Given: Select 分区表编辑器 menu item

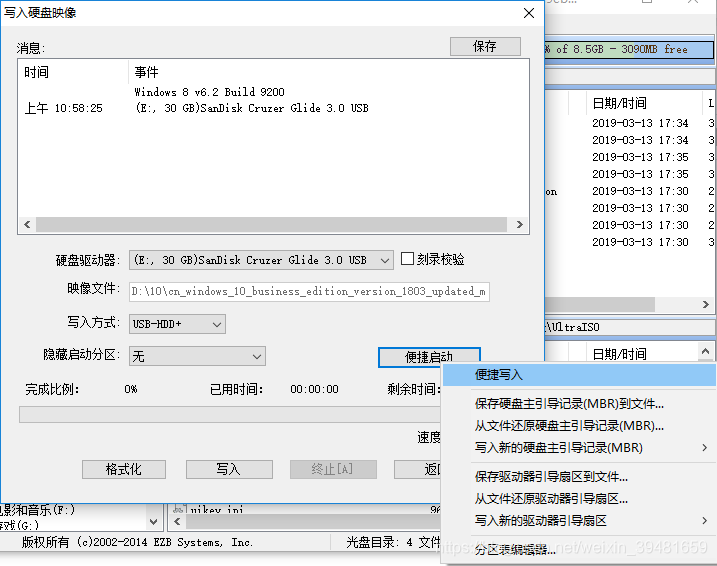Looking at the screenshot, I should click(x=579, y=550).
